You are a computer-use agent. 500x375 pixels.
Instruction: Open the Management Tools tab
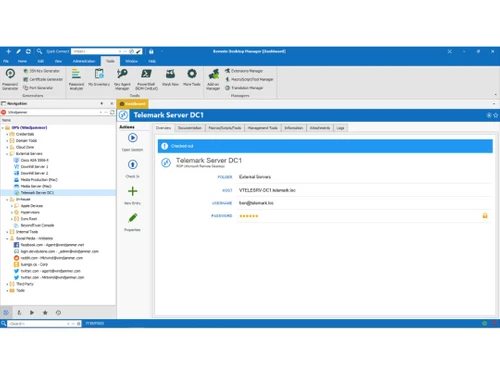pyautogui.click(x=263, y=128)
